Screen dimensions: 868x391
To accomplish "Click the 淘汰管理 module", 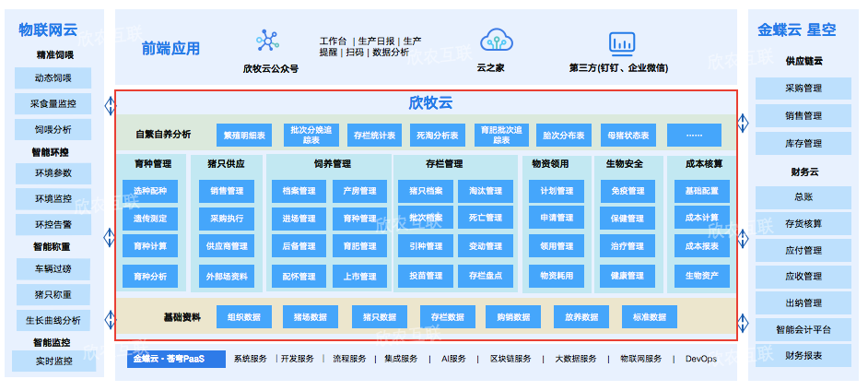I will tap(486, 191).
